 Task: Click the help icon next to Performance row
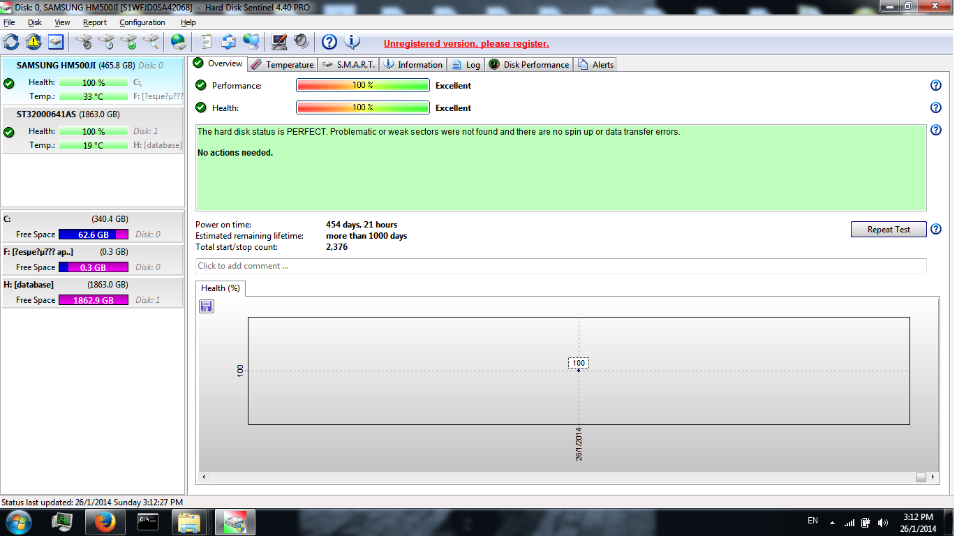[936, 85]
